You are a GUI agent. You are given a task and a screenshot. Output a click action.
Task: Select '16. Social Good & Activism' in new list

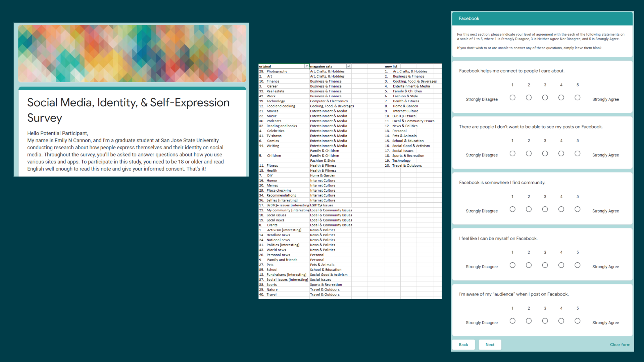[x=407, y=146]
